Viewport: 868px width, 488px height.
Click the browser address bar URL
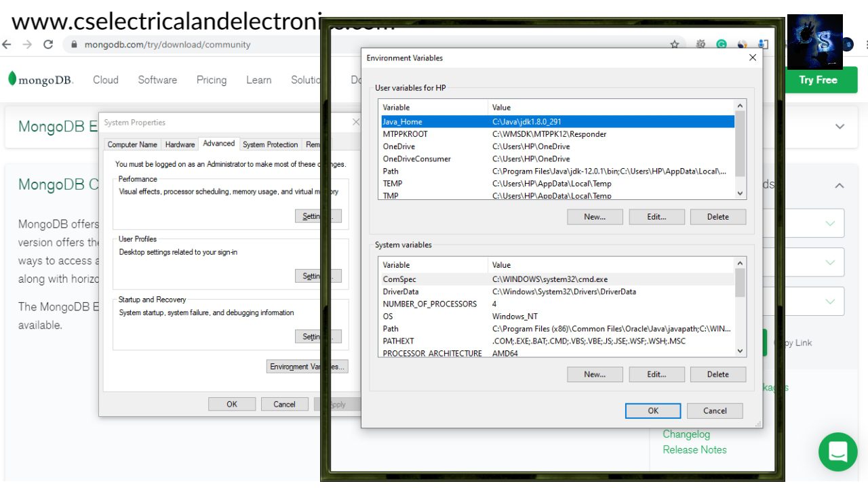pyautogui.click(x=167, y=44)
